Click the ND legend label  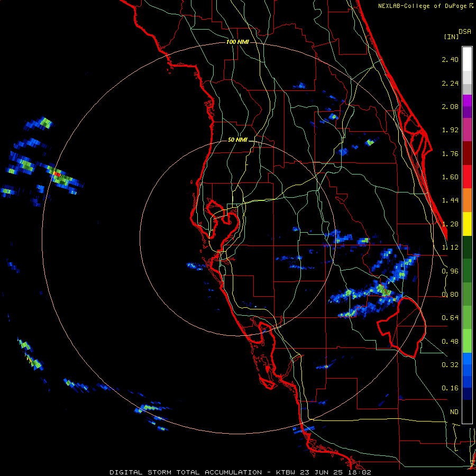[454, 412]
